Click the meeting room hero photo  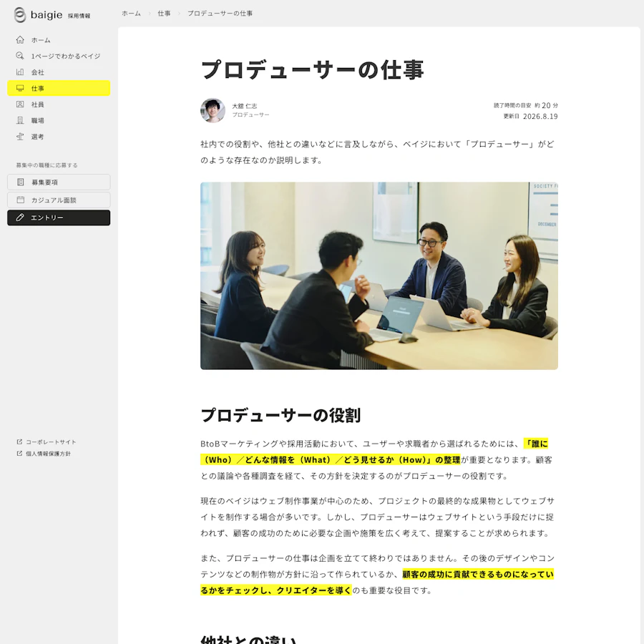(379, 276)
